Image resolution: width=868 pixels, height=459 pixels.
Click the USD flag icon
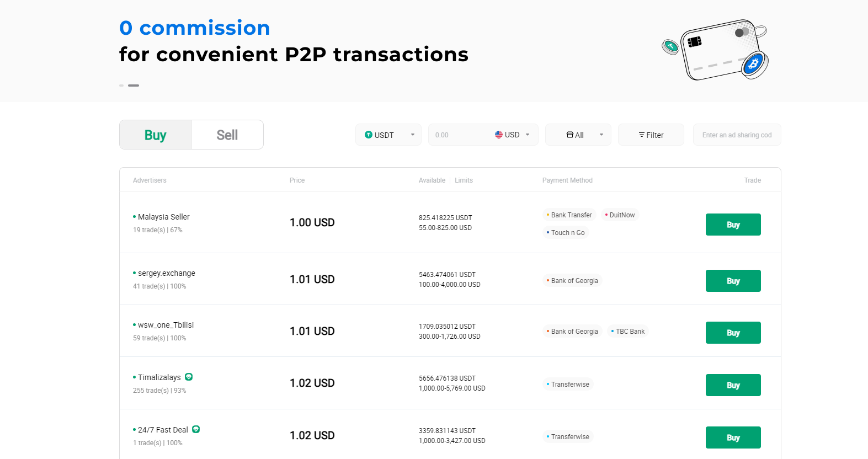(499, 135)
